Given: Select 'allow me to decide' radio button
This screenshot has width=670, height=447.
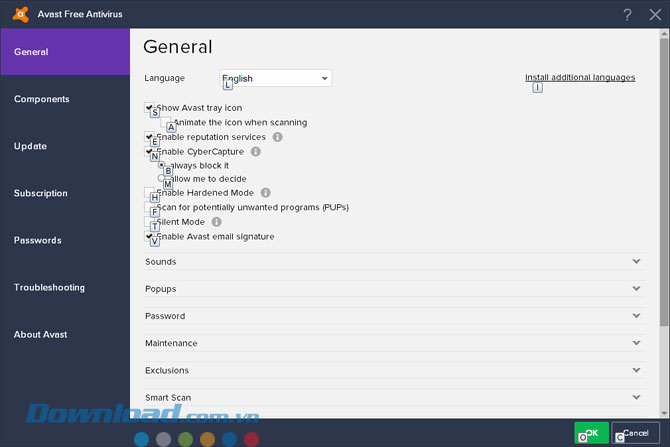Looking at the screenshot, I should click(x=162, y=178).
